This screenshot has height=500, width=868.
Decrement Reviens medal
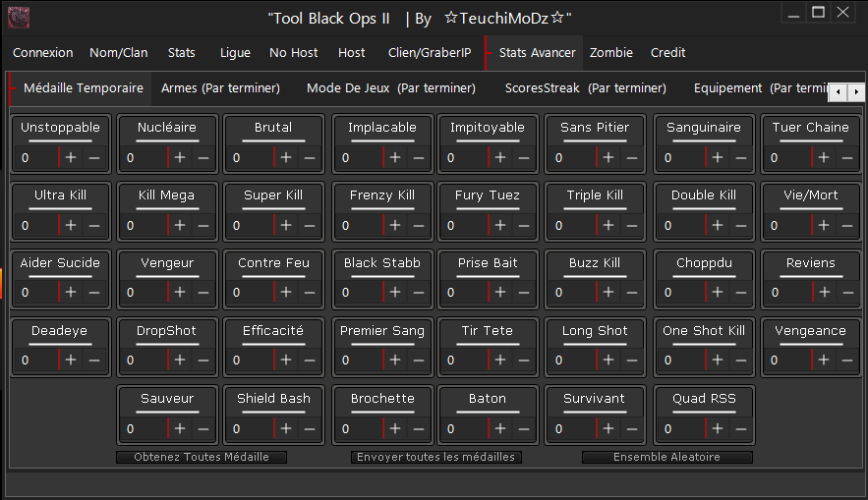tap(848, 292)
